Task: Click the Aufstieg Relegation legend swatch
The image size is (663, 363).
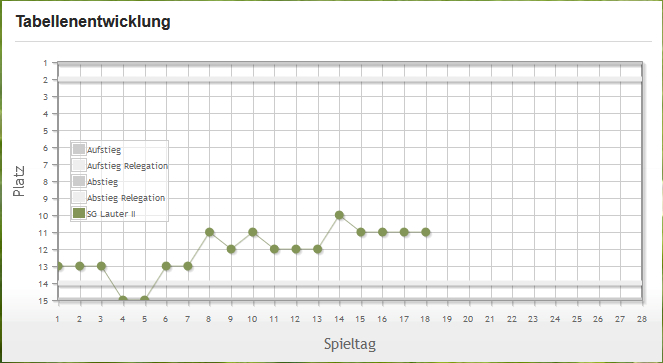Action: tap(79, 165)
